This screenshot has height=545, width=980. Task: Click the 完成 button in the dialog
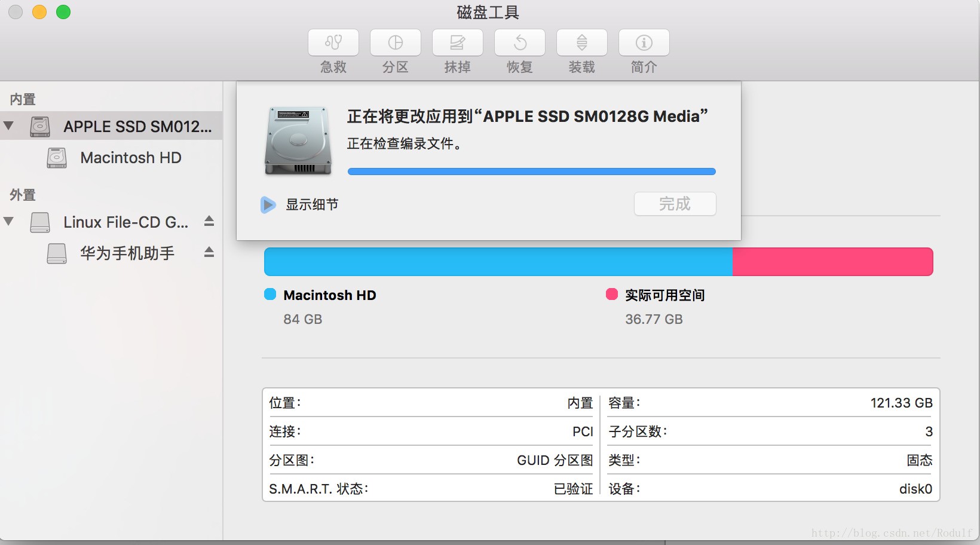click(675, 204)
